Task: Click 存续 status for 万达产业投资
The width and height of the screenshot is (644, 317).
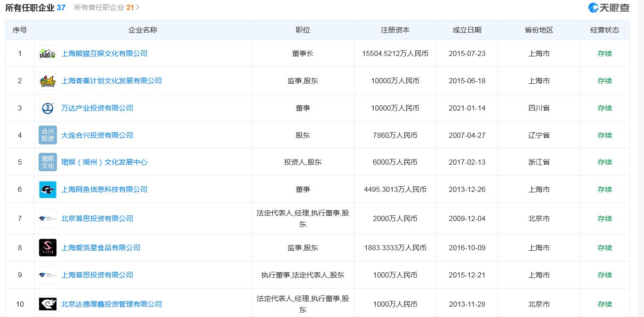Action: (605, 108)
